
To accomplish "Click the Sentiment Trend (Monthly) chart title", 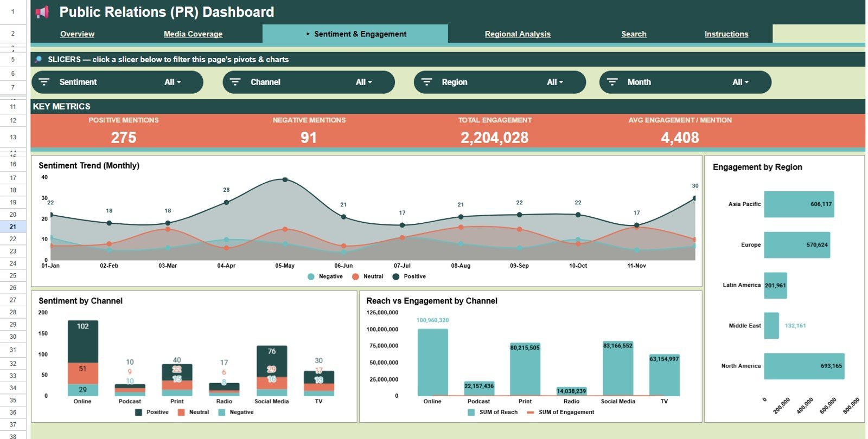I will click(x=89, y=166).
